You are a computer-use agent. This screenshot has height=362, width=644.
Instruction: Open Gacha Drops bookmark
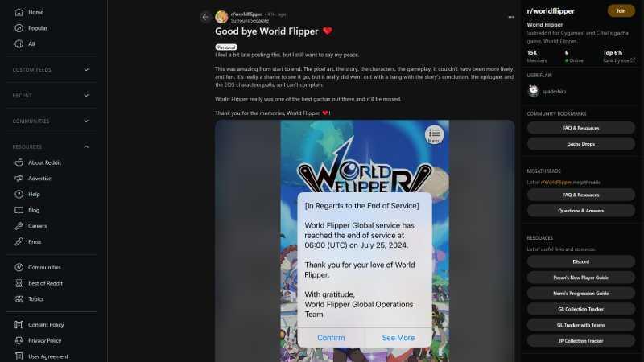(x=580, y=144)
